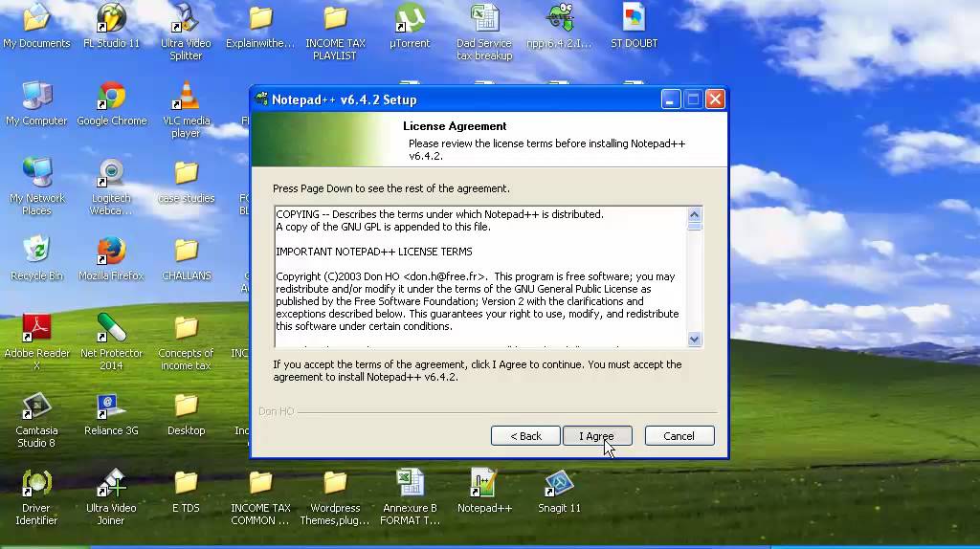Screen dimensions: 980x549
Task: Launch FL Studio 11 shortcut
Action: click(111, 25)
